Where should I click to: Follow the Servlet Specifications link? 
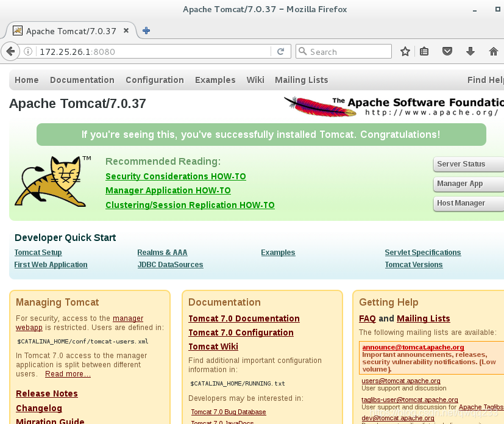[x=423, y=253]
